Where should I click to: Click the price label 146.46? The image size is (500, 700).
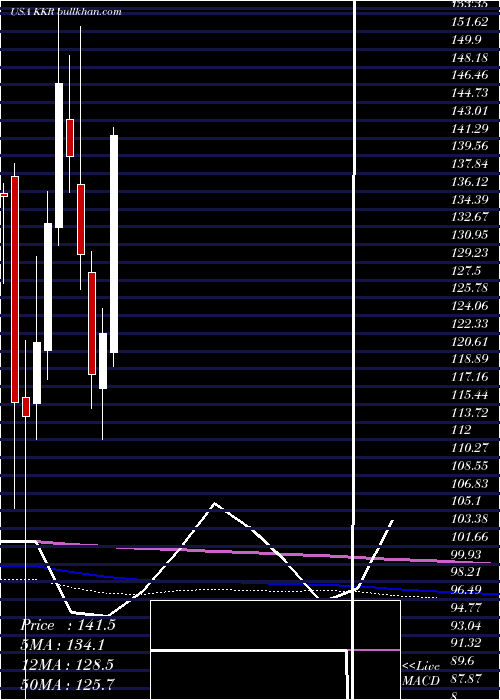(470, 75)
